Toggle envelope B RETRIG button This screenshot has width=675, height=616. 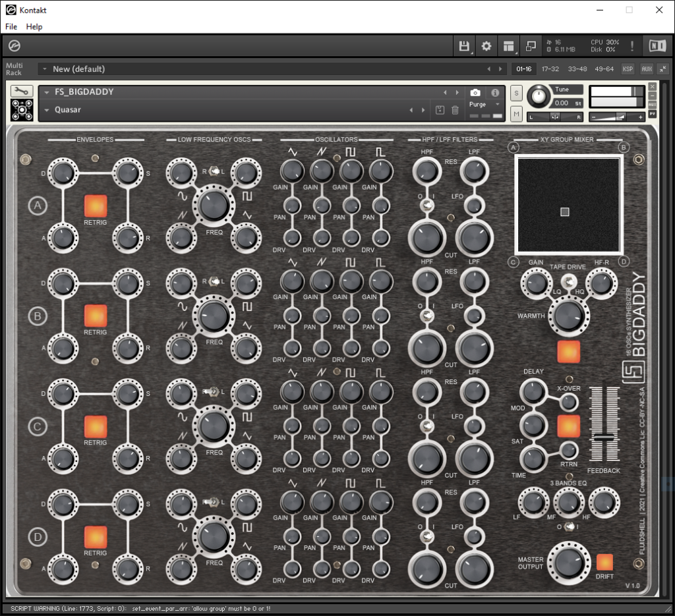96,316
